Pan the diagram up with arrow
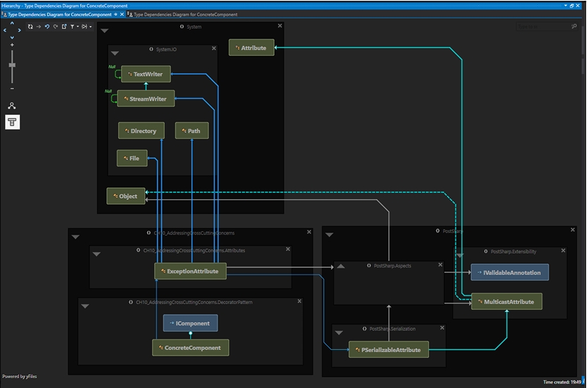The image size is (588, 388). 12,23
